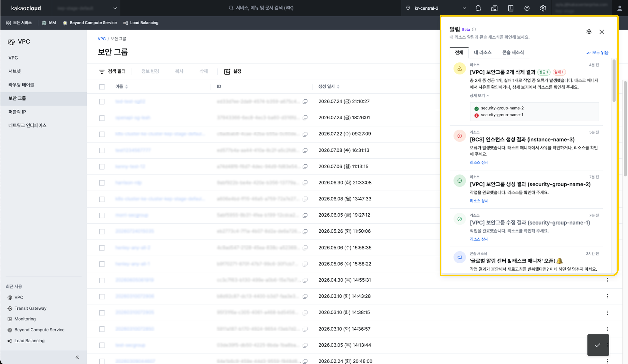The width and height of the screenshot is (628, 364).
Task: Switch to the 콘솔 새소식 tab
Action: [513, 52]
